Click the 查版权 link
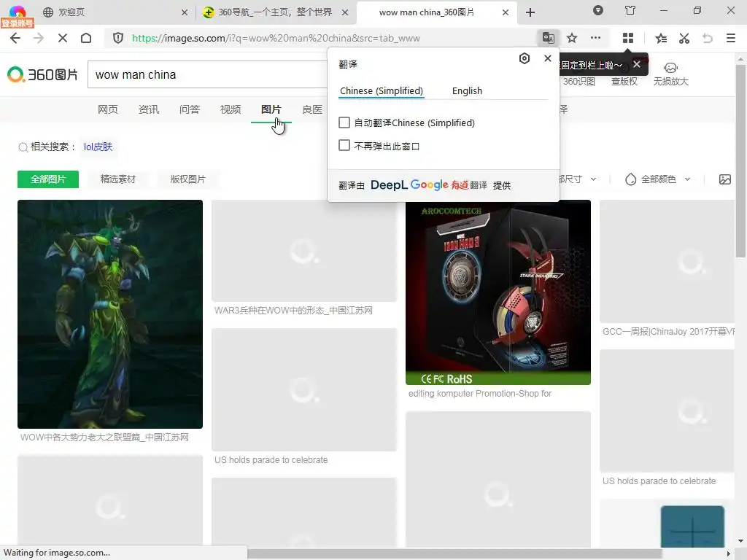 click(624, 82)
